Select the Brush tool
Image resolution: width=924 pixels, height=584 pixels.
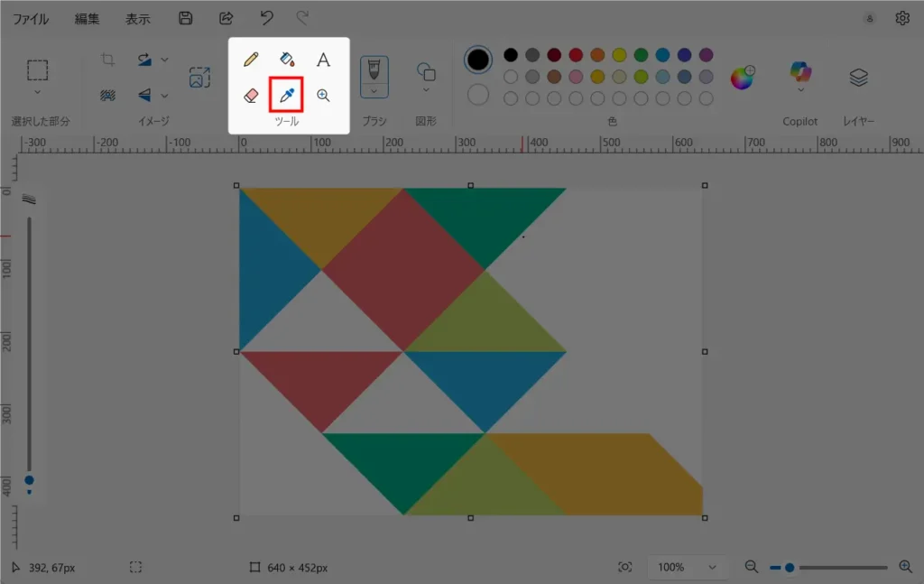[x=374, y=70]
